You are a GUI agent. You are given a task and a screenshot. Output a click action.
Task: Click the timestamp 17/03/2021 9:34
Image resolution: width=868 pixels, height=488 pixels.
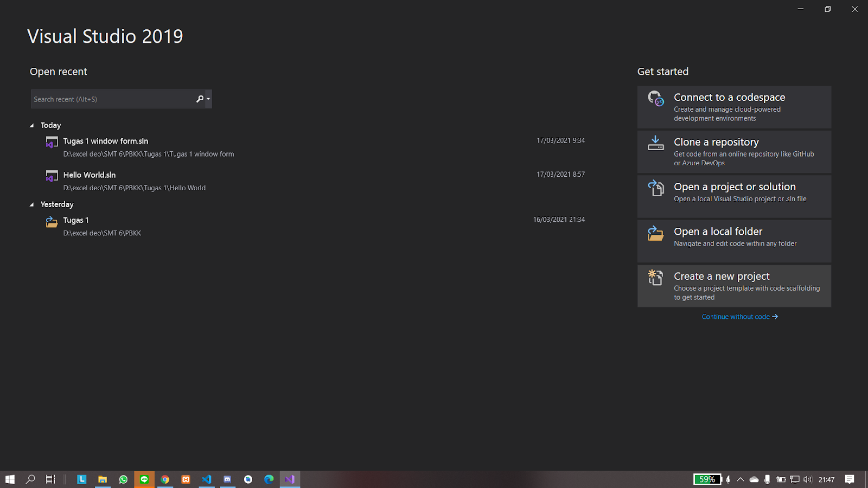(560, 140)
